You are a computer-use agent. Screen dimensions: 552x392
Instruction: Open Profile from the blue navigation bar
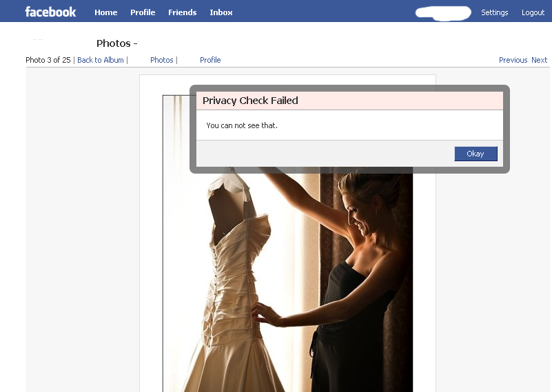tap(143, 12)
